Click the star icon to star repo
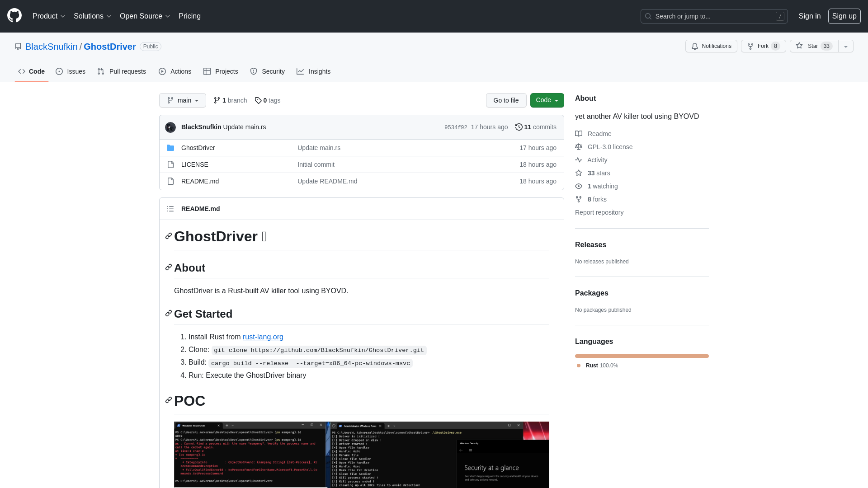868x488 pixels. [x=799, y=46]
